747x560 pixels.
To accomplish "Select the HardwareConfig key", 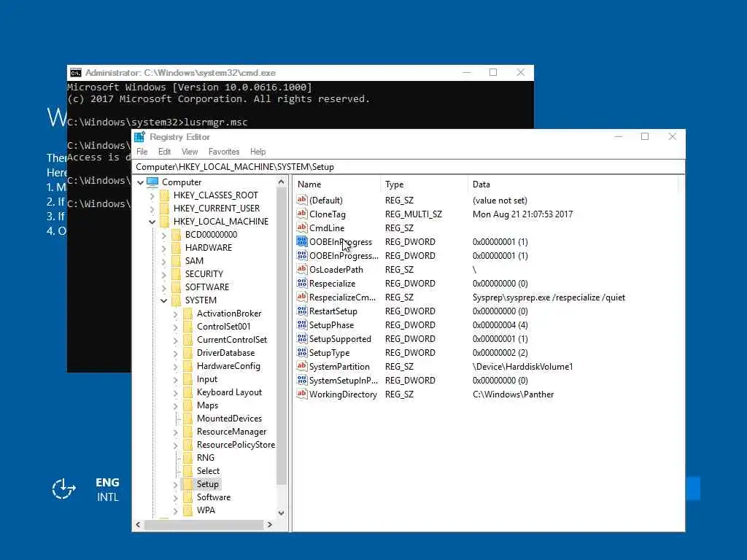I will point(228,366).
